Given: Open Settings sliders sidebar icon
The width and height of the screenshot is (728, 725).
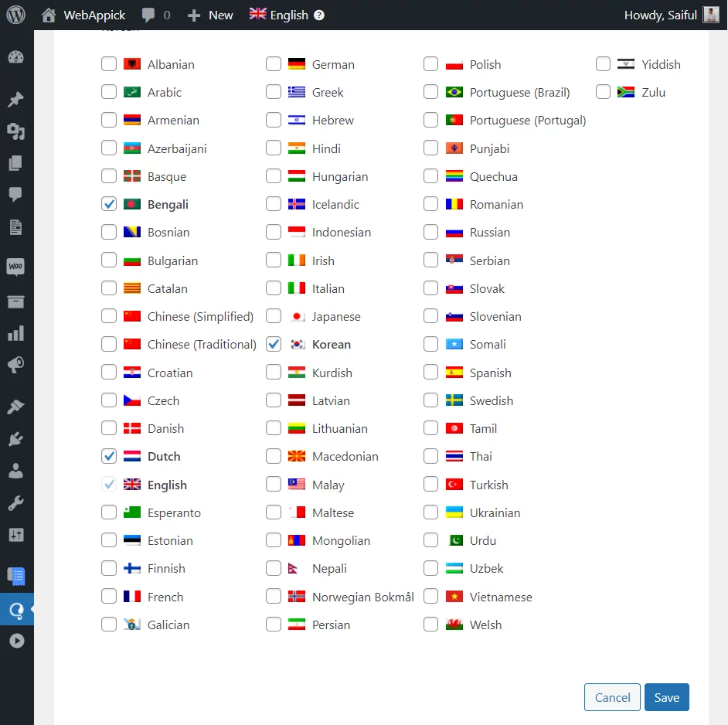Looking at the screenshot, I should [x=15, y=535].
